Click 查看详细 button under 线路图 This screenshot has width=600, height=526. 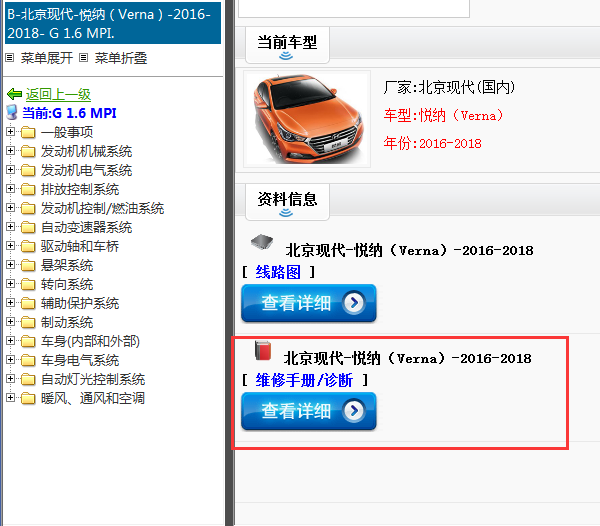(x=309, y=303)
